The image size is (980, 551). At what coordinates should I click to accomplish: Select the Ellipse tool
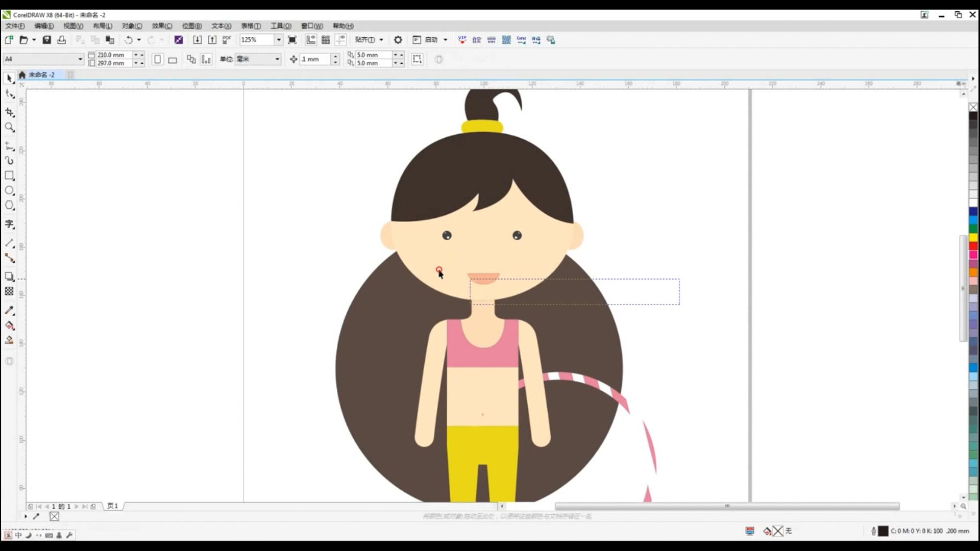point(9,190)
